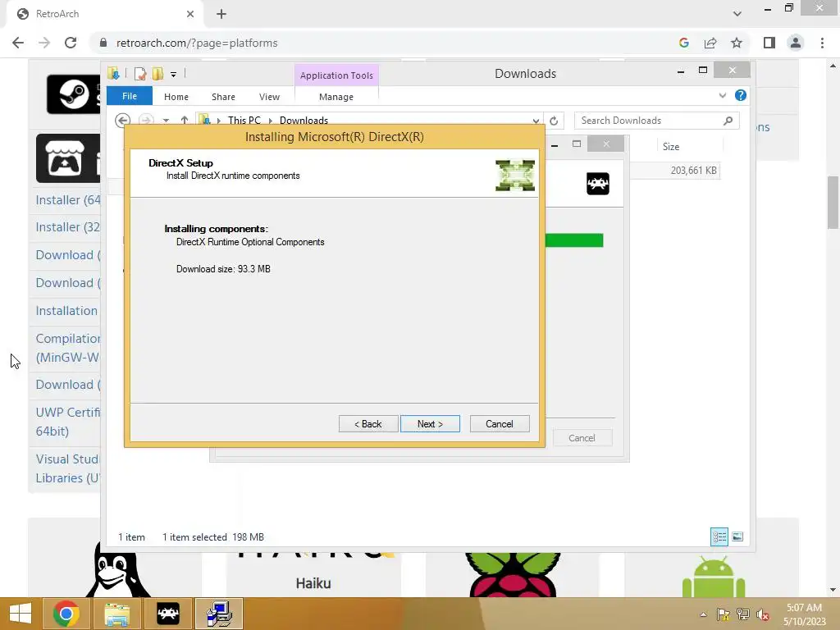Click the Size column header
840x630 pixels.
click(671, 146)
